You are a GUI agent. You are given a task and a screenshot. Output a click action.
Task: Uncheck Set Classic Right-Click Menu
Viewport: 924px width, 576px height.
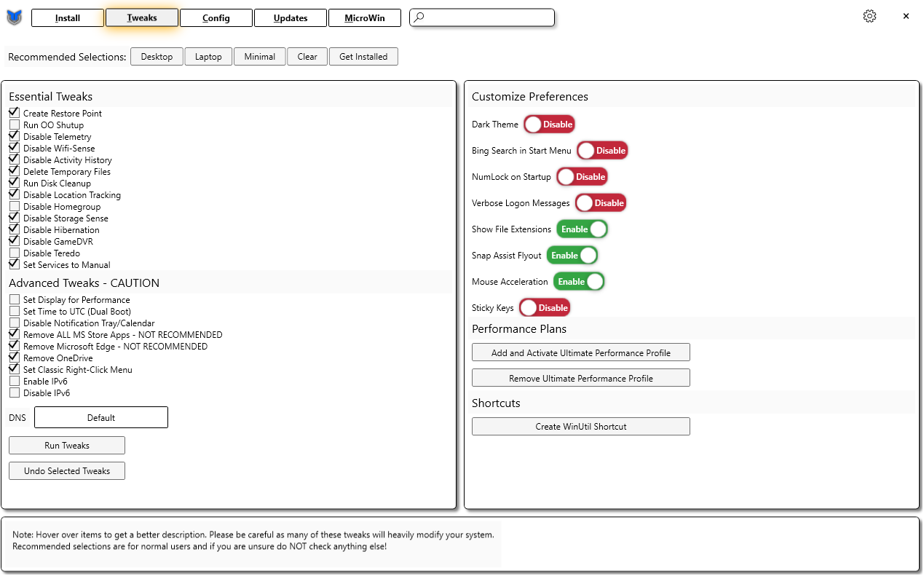click(x=15, y=369)
